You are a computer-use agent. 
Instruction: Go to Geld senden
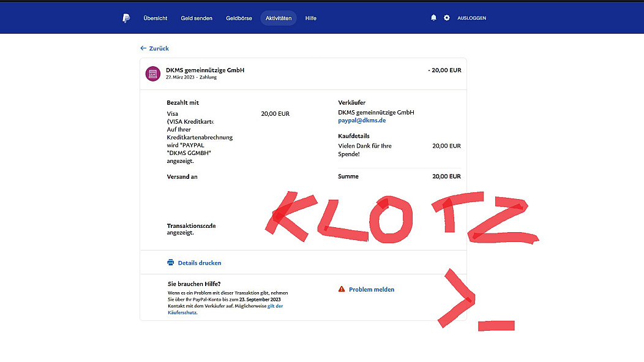(x=197, y=18)
